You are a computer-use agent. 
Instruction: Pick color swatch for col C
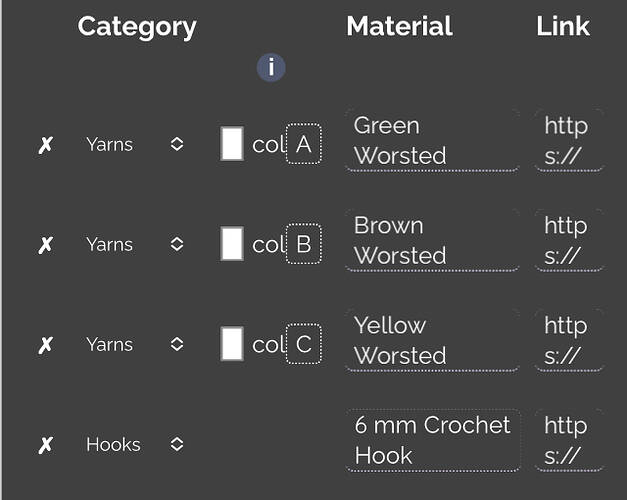pos(232,344)
